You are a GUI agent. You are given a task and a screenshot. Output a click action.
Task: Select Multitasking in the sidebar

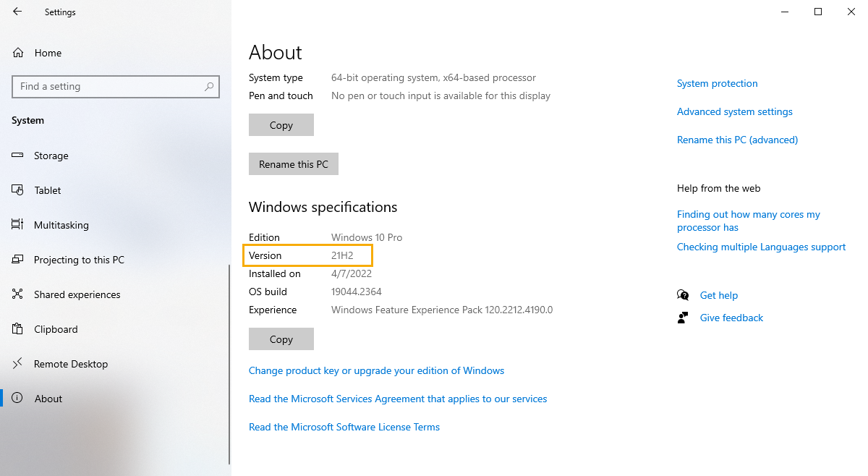[116, 225]
